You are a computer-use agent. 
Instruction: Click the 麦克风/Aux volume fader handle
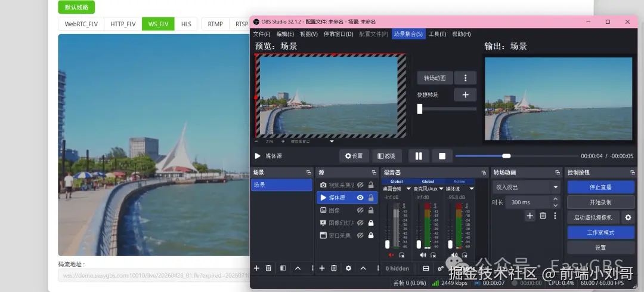tap(419, 244)
